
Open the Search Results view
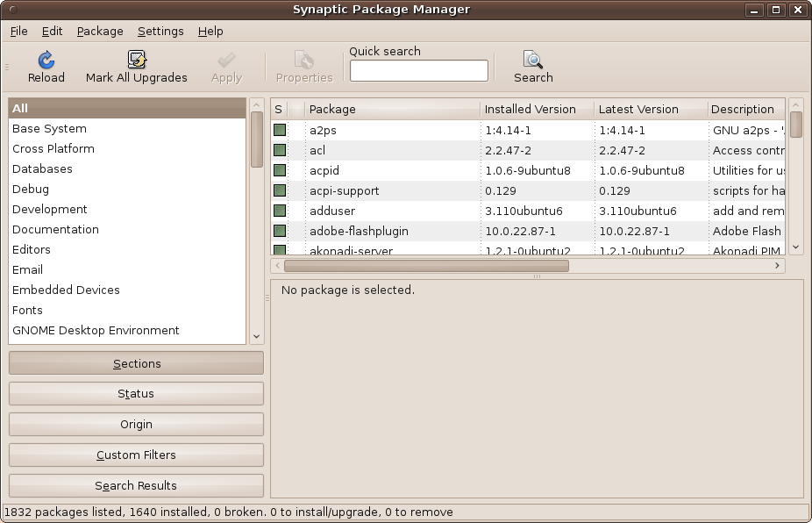click(x=136, y=485)
